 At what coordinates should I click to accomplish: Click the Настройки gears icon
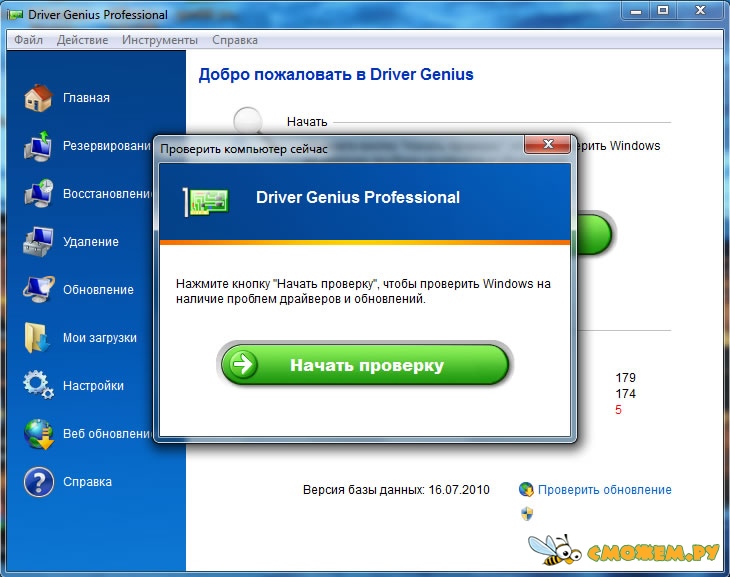38,385
